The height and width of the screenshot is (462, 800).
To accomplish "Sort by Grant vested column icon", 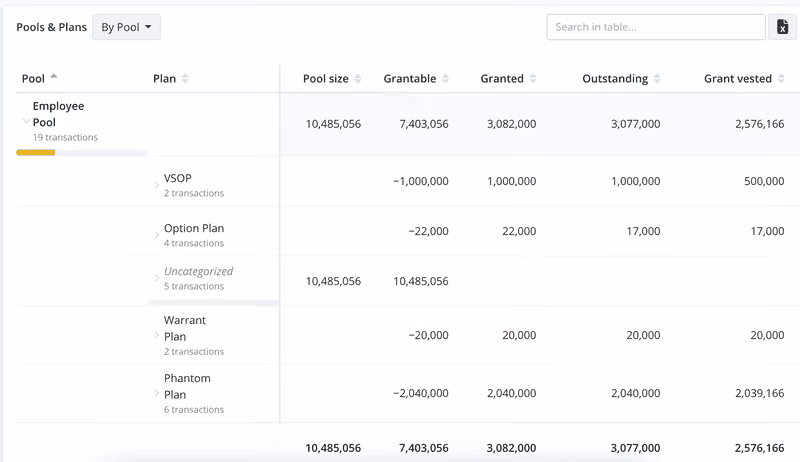I will pyautogui.click(x=781, y=79).
